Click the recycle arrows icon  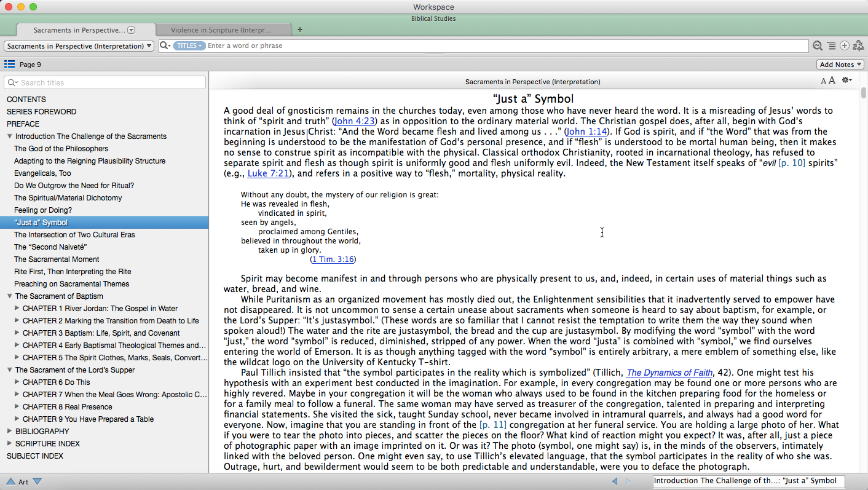pyautogui.click(x=858, y=45)
